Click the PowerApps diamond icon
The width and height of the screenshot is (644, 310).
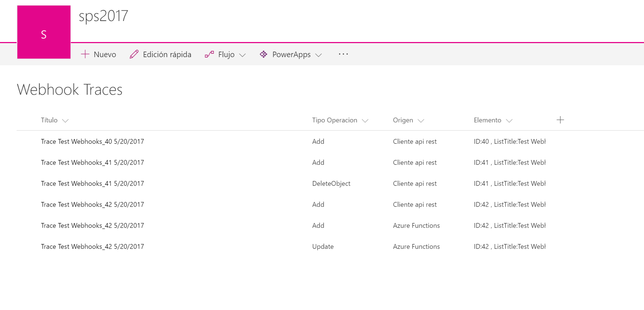(264, 54)
